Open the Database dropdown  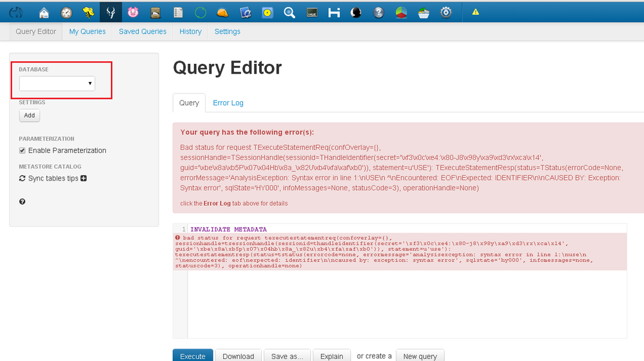(57, 83)
